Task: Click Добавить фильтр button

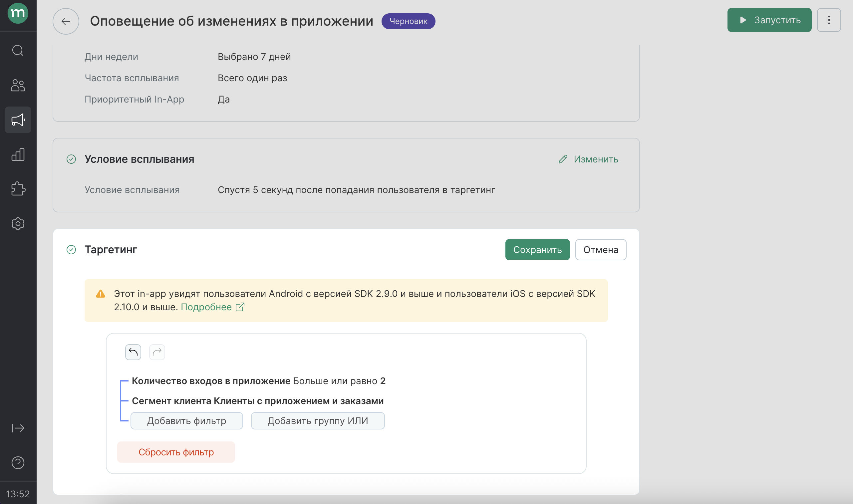Action: (x=187, y=421)
